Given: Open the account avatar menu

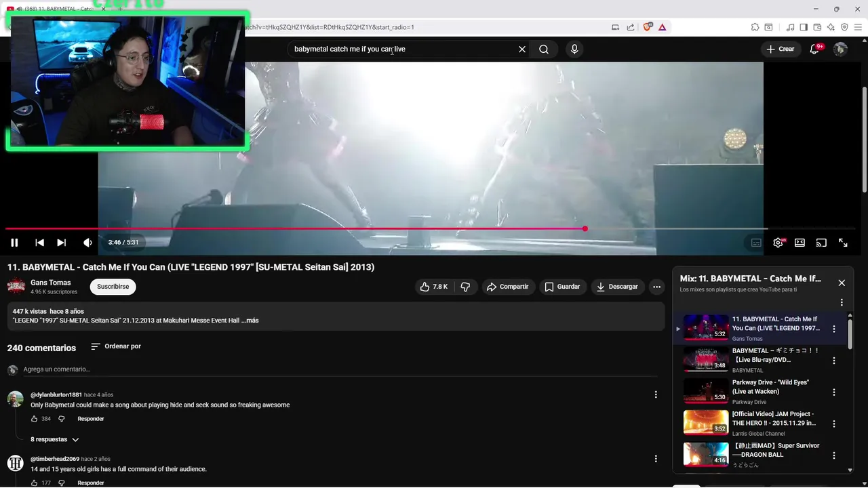Looking at the screenshot, I should (x=840, y=49).
